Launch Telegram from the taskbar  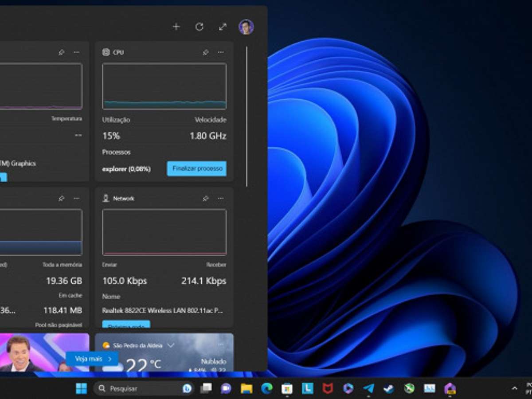tap(368, 389)
